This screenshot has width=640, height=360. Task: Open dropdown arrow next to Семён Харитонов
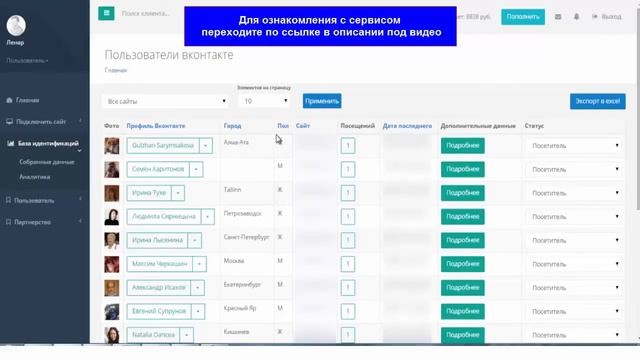196,169
